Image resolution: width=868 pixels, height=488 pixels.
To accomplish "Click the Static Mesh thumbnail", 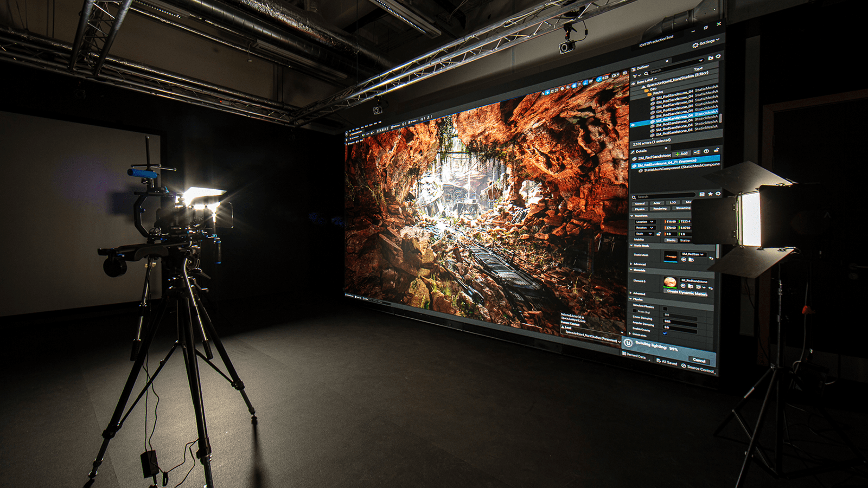I will pos(671,256).
